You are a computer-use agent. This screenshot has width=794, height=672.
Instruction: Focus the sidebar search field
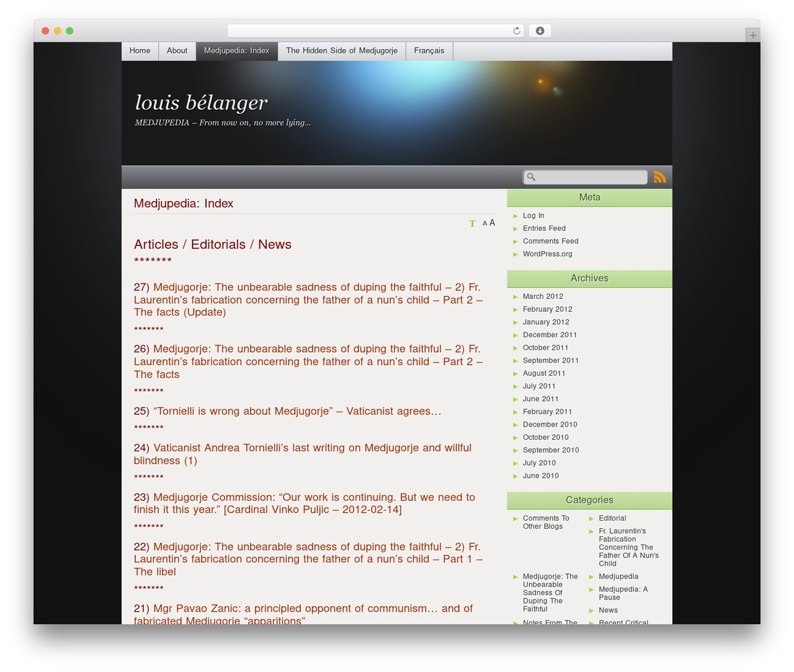coord(586,177)
